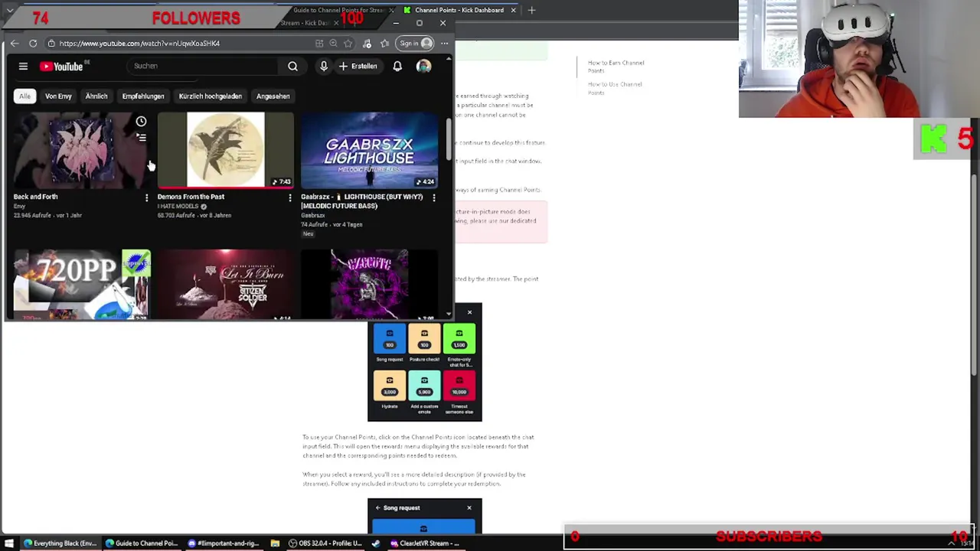Go back from Song request panel
This screenshot has width=980, height=551.
(377, 507)
